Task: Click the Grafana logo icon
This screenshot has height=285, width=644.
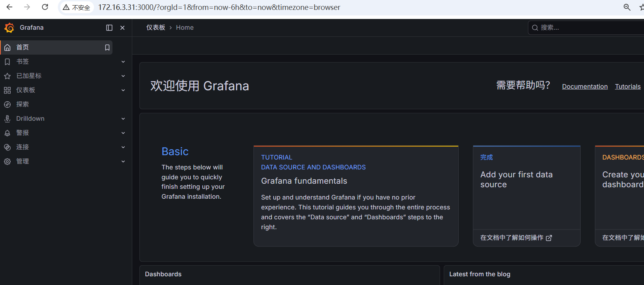Action: tap(9, 28)
